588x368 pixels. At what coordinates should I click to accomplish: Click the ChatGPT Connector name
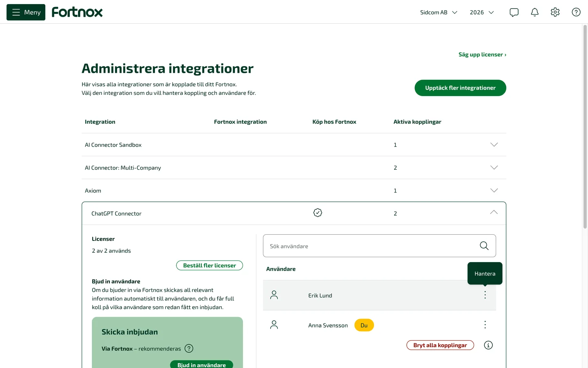coord(116,213)
